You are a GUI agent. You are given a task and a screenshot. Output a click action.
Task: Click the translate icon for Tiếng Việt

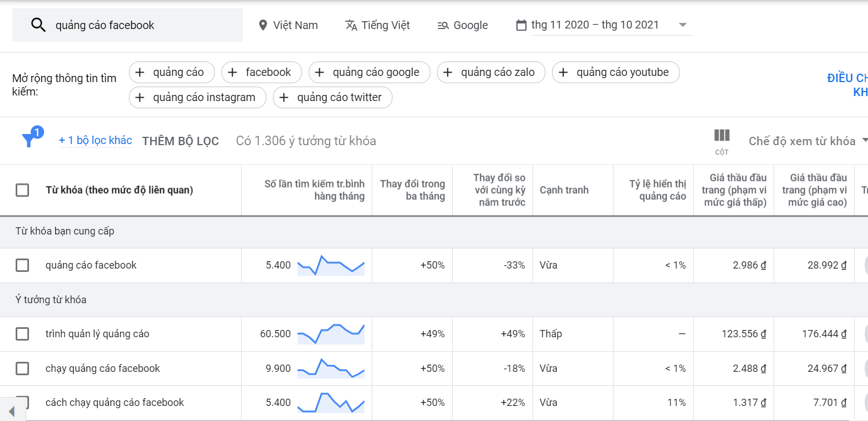[351, 25]
